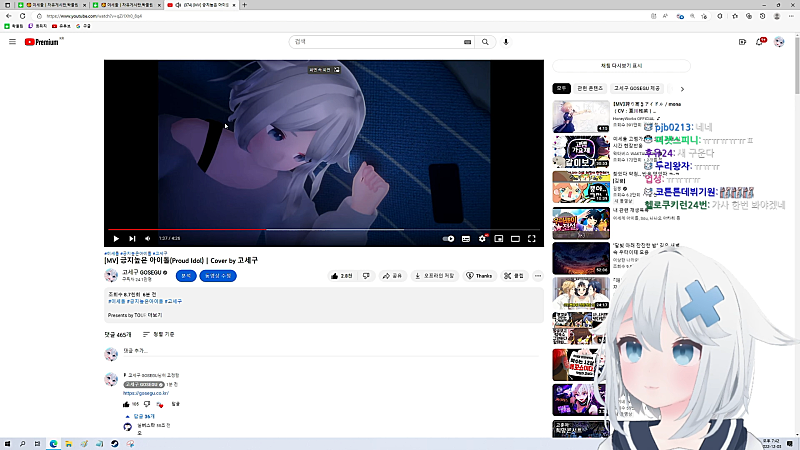Go to YouTube Premium home logo

click(42, 42)
